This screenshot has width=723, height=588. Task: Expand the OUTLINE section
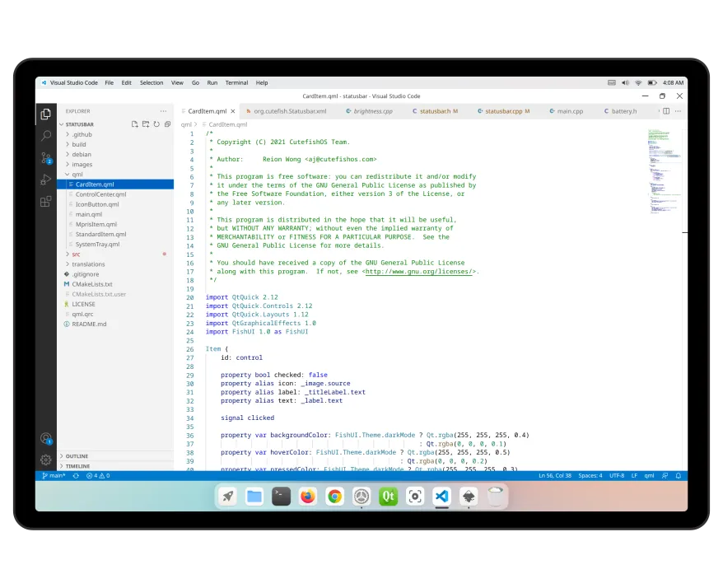tap(115, 456)
